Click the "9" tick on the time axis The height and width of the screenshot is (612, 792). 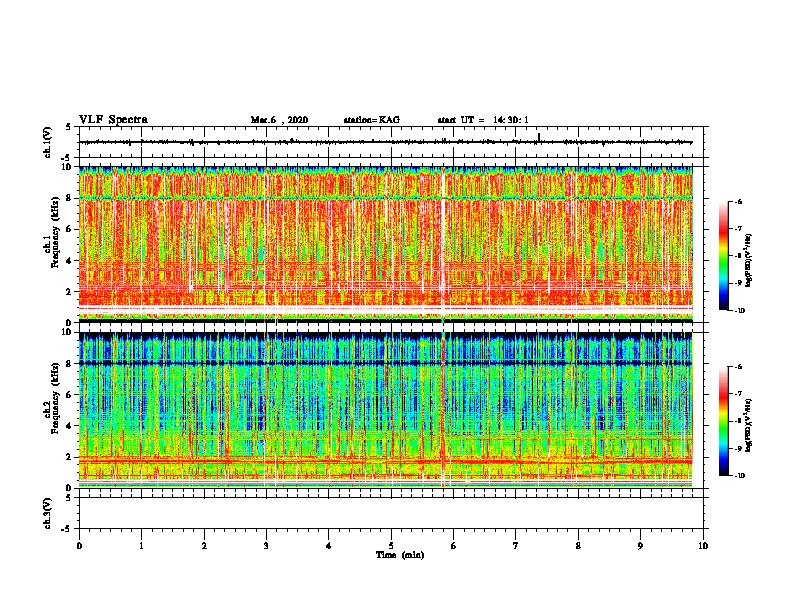[x=640, y=545]
